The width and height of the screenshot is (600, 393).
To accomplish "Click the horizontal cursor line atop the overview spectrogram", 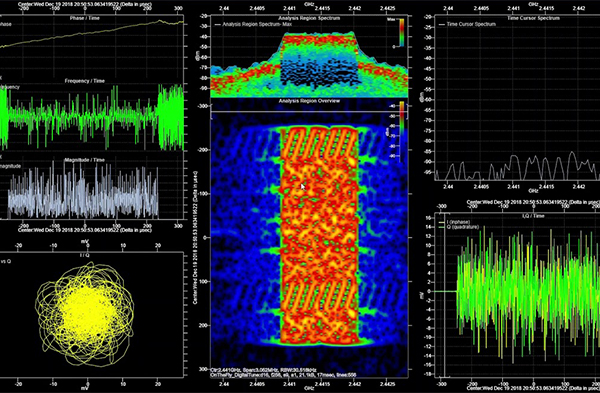I will pyautogui.click(x=309, y=112).
